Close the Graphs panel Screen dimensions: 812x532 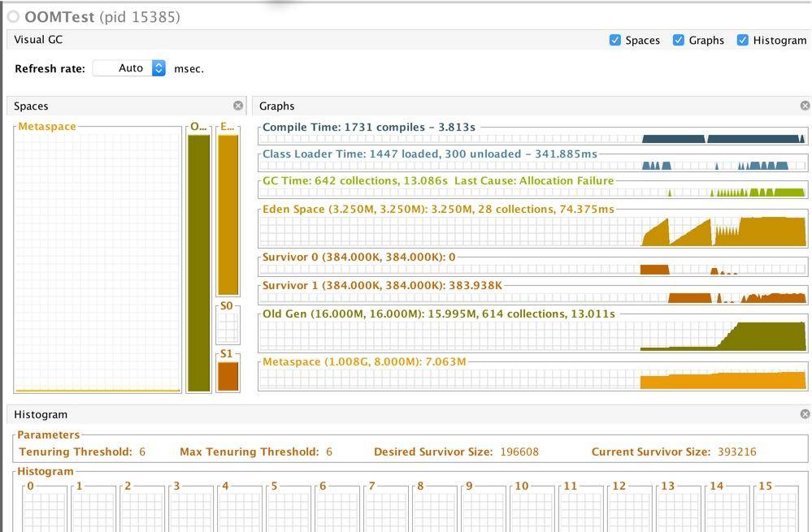805,106
